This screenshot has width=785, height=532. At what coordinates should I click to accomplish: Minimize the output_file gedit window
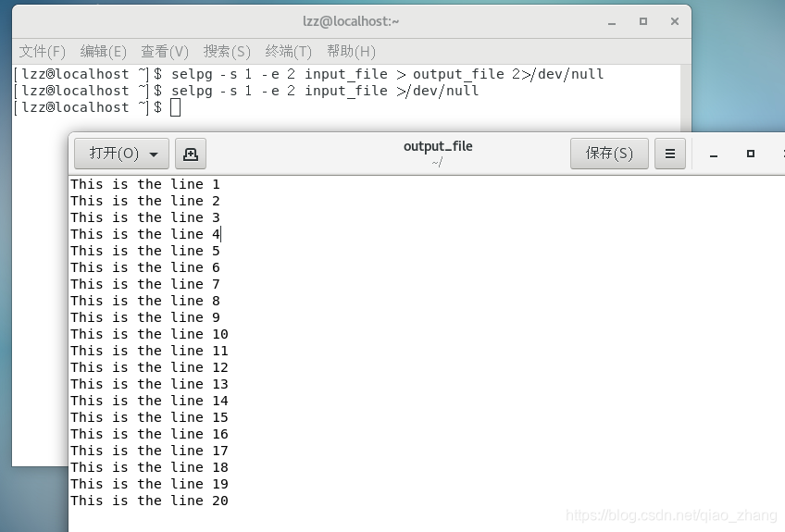(714, 155)
